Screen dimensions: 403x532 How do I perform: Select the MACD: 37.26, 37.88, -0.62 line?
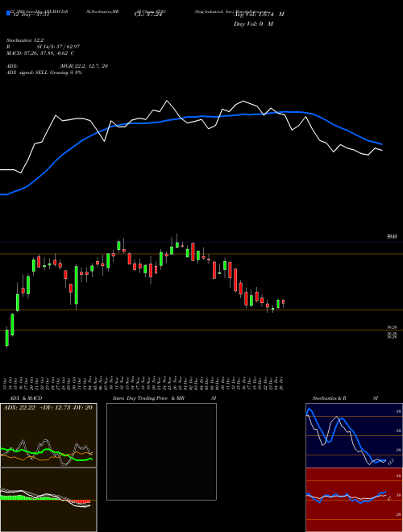point(40,53)
